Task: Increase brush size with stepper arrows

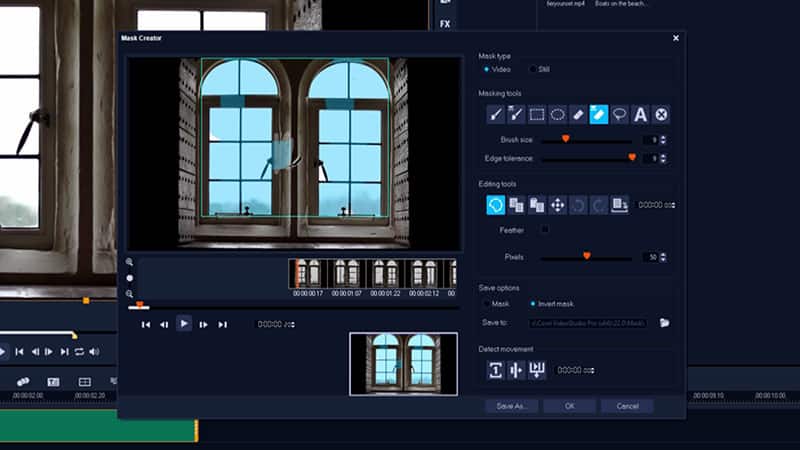Action: pos(664,138)
